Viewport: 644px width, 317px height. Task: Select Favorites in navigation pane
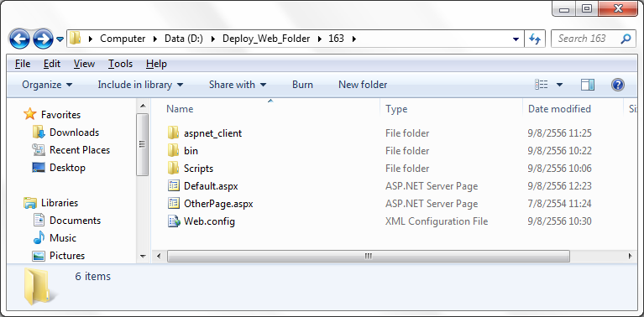pyautogui.click(x=60, y=114)
